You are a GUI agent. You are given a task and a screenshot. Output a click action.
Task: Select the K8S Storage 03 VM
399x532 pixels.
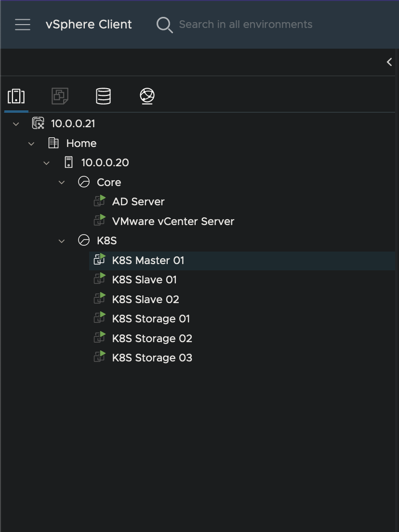(x=152, y=358)
